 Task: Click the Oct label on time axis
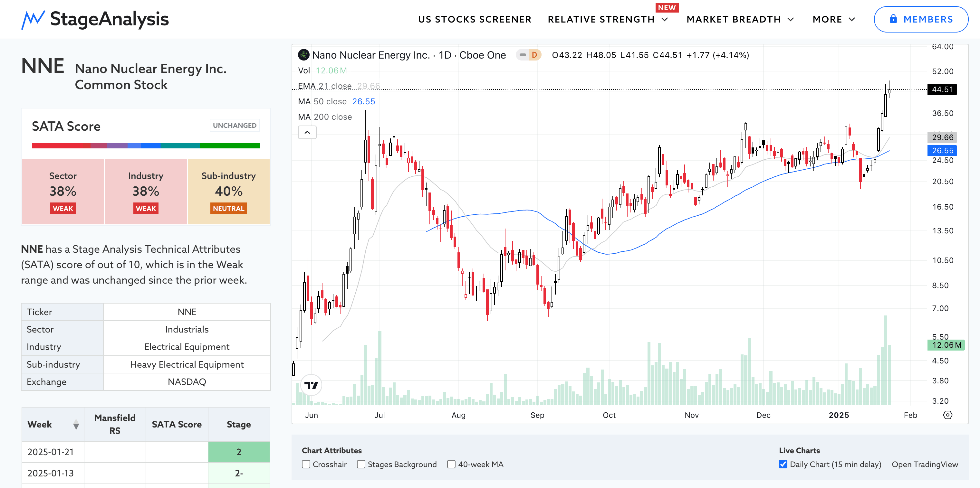click(x=609, y=415)
